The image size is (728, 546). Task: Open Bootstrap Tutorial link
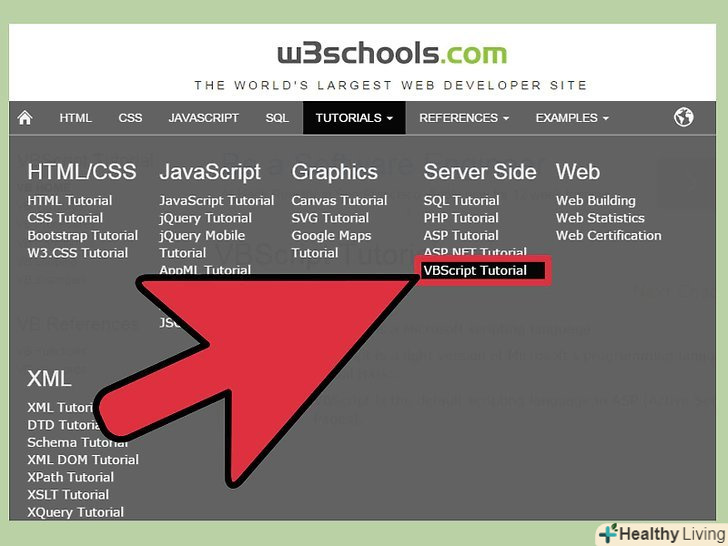coord(83,235)
